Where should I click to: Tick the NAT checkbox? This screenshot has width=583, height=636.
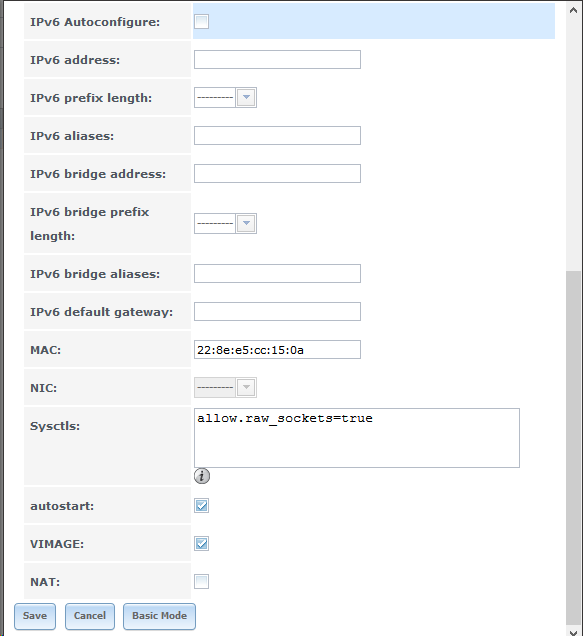pos(201,581)
